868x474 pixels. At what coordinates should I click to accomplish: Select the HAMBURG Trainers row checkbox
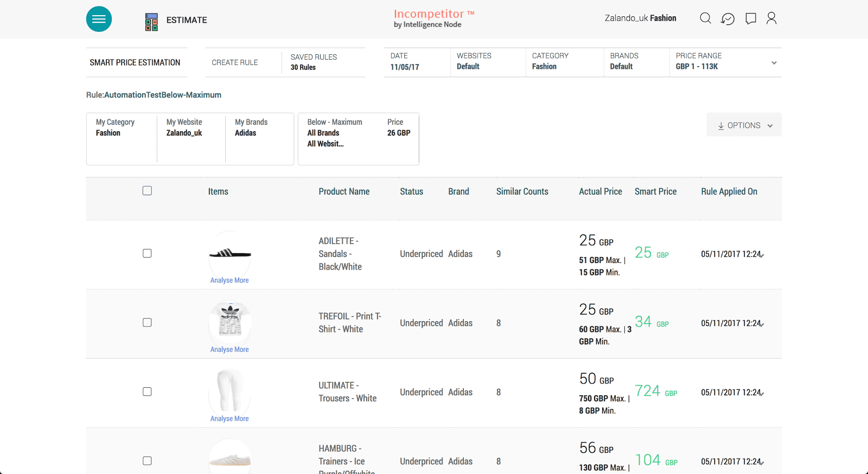[147, 461]
